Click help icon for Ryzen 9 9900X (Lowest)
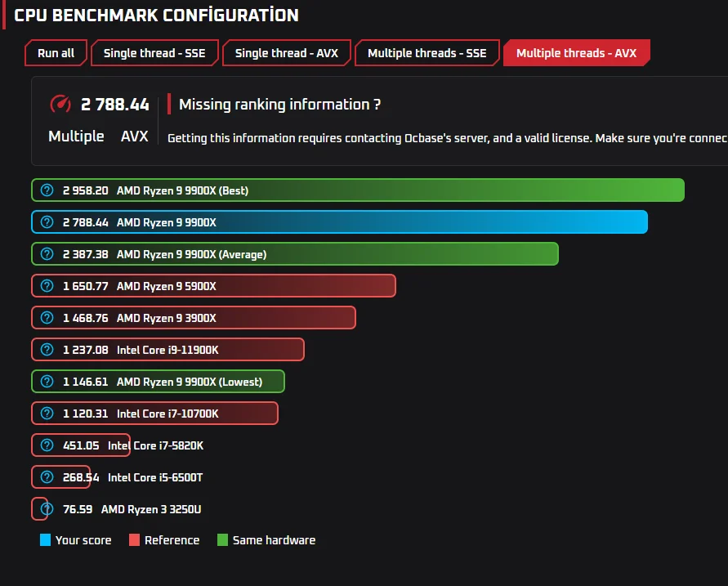This screenshot has width=728, height=586. [47, 382]
